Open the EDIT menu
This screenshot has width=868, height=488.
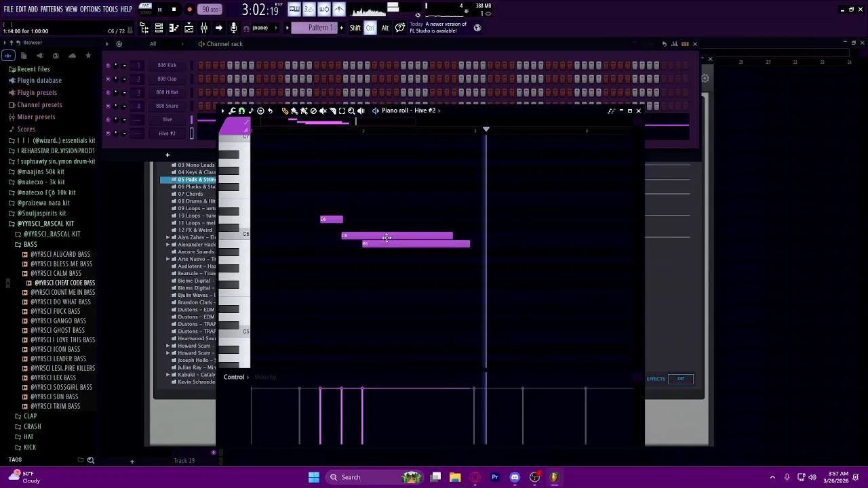pyautogui.click(x=21, y=9)
